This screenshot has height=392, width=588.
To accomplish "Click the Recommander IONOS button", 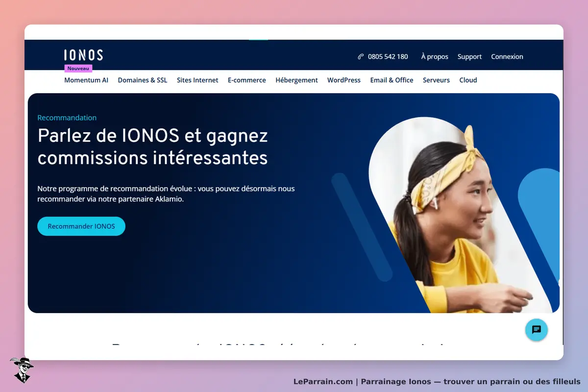I will pyautogui.click(x=81, y=226).
